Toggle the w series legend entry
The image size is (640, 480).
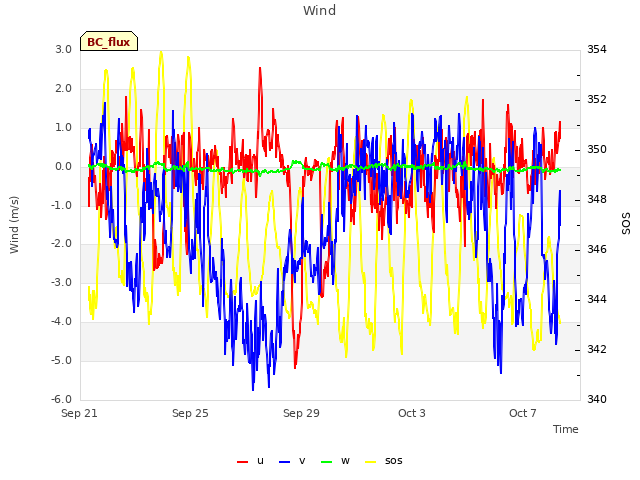pos(335,461)
